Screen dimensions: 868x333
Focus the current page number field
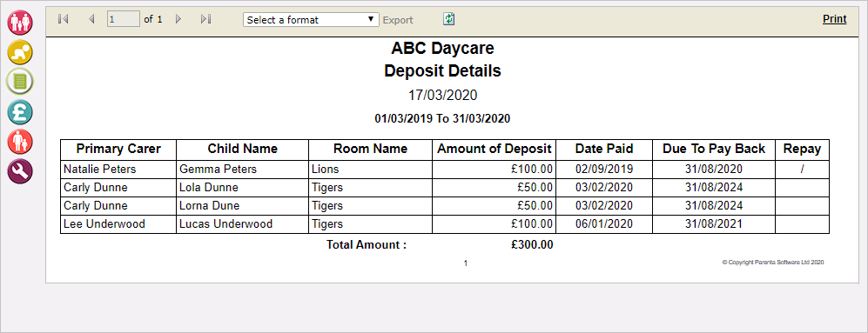(x=124, y=19)
